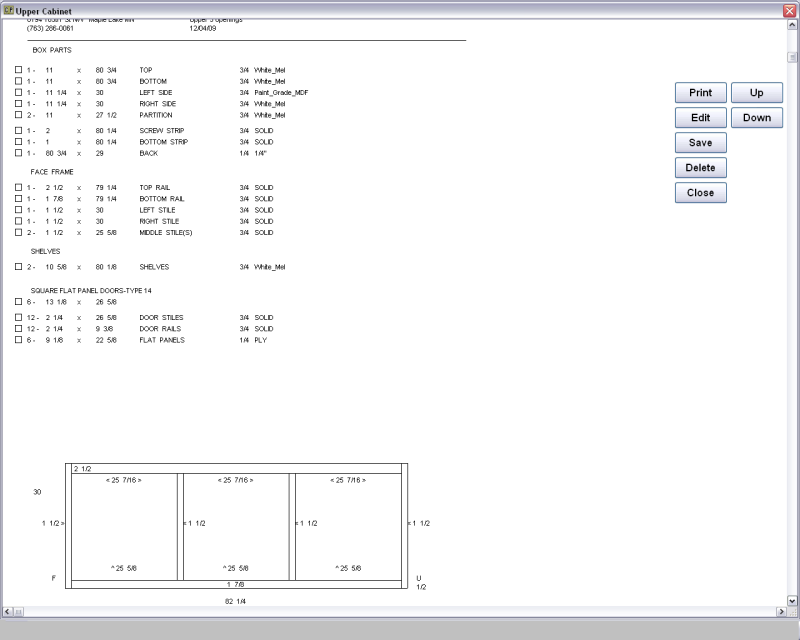Check the FLAT PANELS checkbox
The width and height of the screenshot is (800, 640).
pyautogui.click(x=18, y=339)
